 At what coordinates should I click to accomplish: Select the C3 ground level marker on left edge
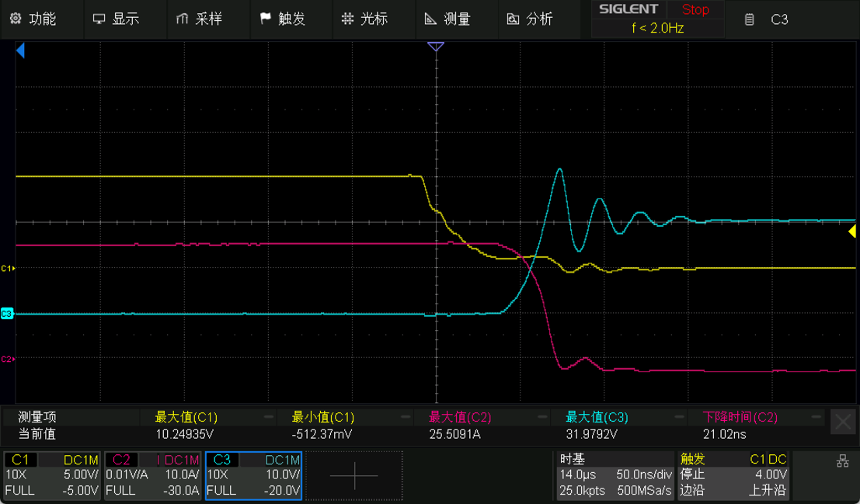(7, 314)
